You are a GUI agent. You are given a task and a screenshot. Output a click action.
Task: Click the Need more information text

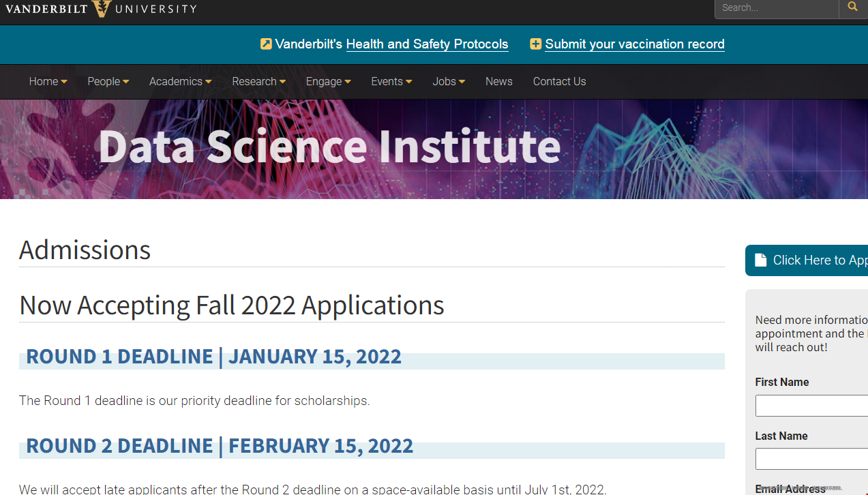coord(811,333)
